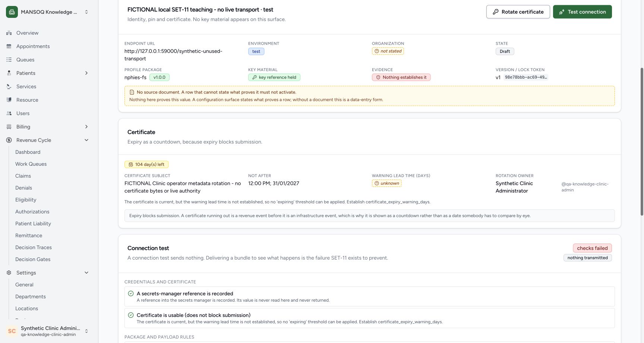Image resolution: width=644 pixels, height=343 pixels.
Task: Open the Claims page
Action: click(23, 176)
